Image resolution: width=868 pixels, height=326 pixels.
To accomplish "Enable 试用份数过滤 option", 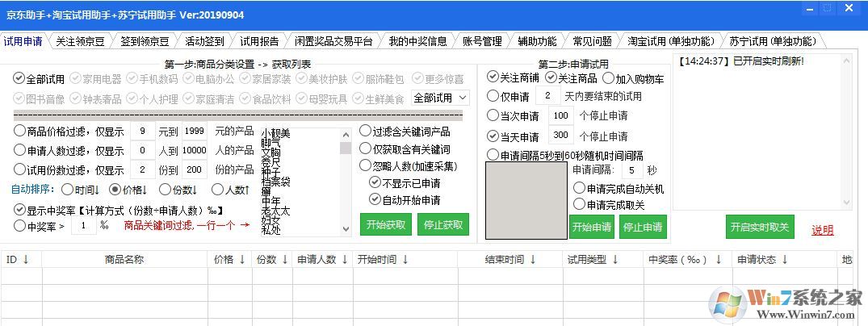I will (x=70, y=169).
